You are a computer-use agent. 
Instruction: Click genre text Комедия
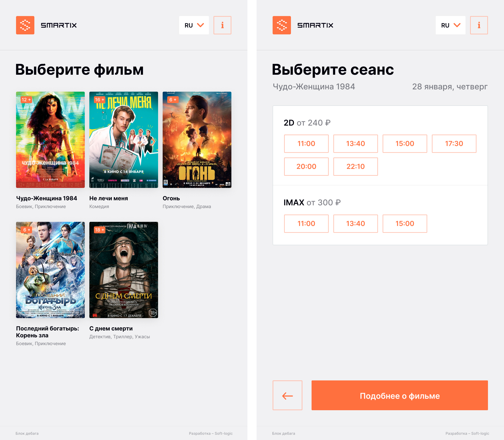[99, 206]
